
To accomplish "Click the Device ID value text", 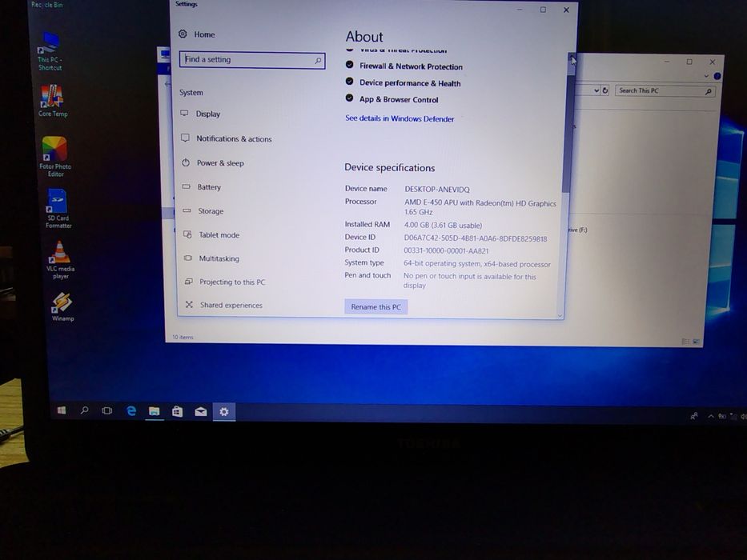I will click(x=475, y=238).
